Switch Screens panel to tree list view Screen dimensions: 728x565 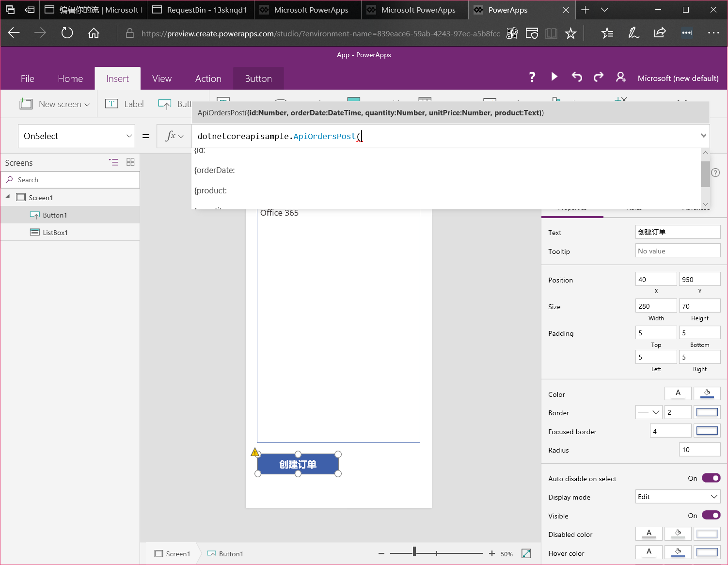pos(113,162)
